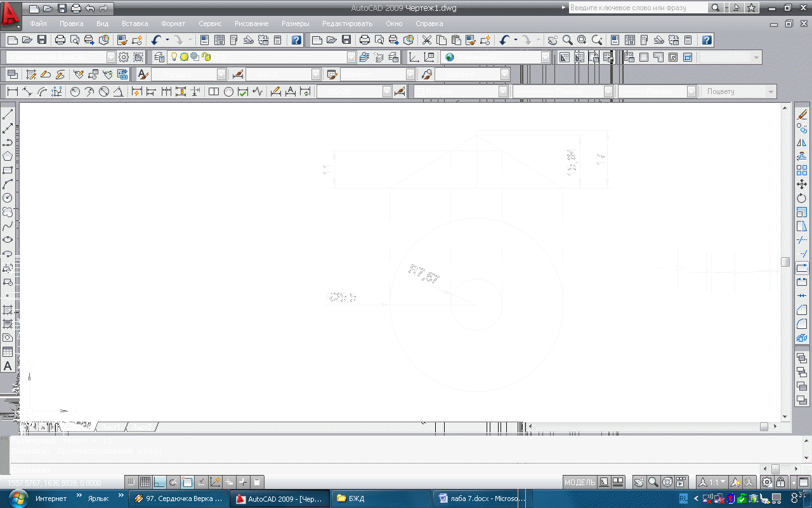The width and height of the screenshot is (812, 508).
Task: Select the Ellipse draw tool
Action: pos(8,240)
